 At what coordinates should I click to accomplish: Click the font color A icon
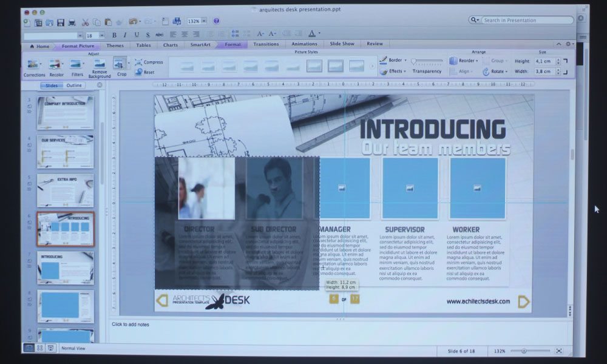click(x=311, y=33)
